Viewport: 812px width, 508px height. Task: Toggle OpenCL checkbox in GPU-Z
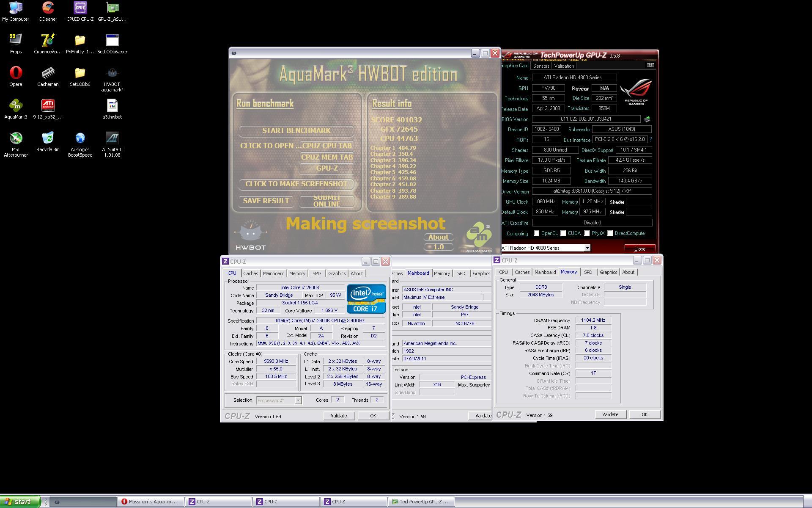[x=537, y=233]
